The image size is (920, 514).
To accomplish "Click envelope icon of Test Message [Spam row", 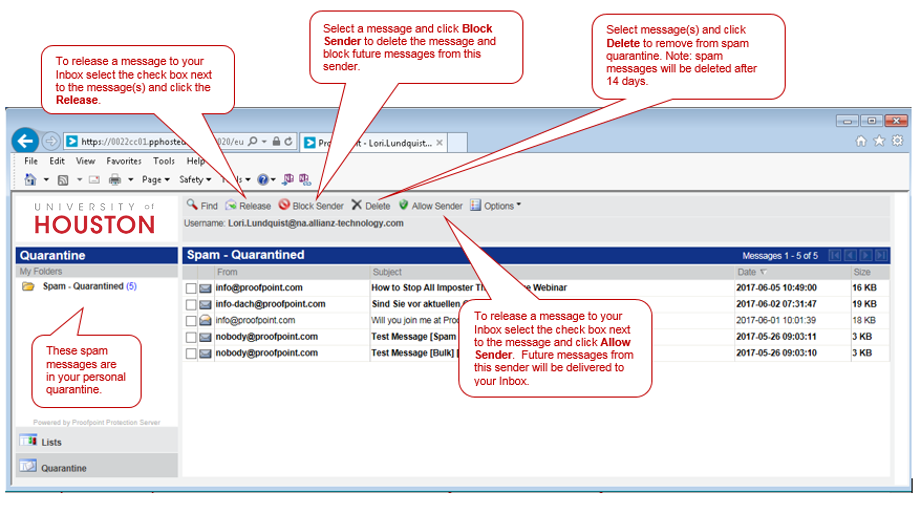I will (205, 337).
